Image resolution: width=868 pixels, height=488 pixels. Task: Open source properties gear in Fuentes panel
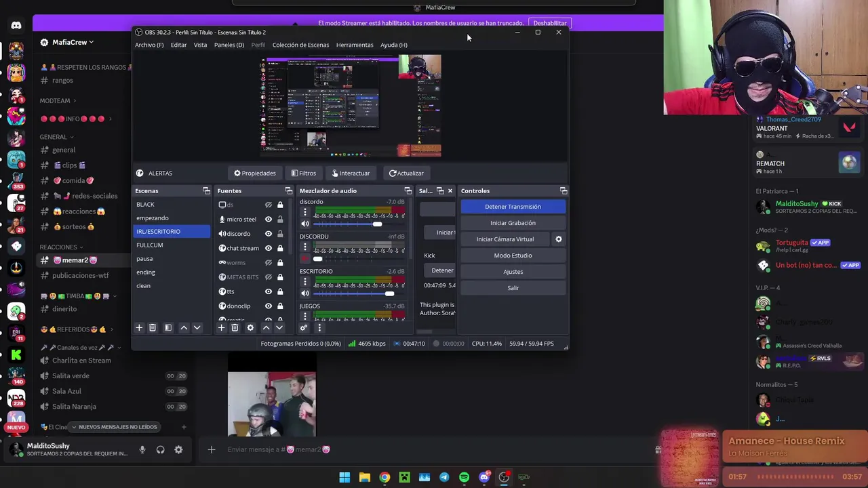[x=250, y=327]
